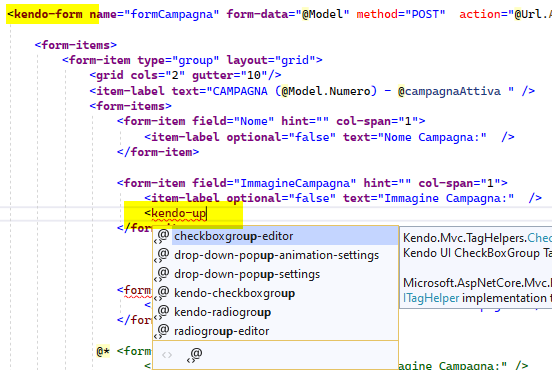Toggle the tag helpers completion filter
552x370 pixels.
coord(195,355)
